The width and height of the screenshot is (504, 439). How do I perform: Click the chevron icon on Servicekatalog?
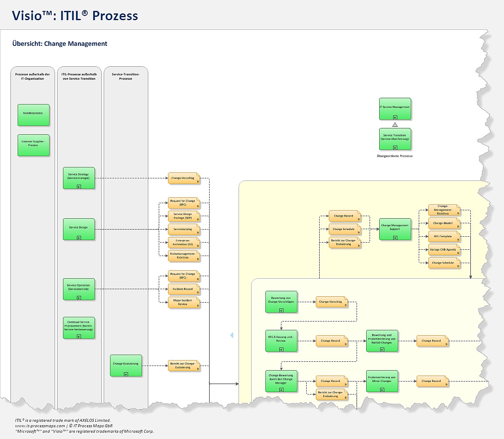tap(197, 232)
